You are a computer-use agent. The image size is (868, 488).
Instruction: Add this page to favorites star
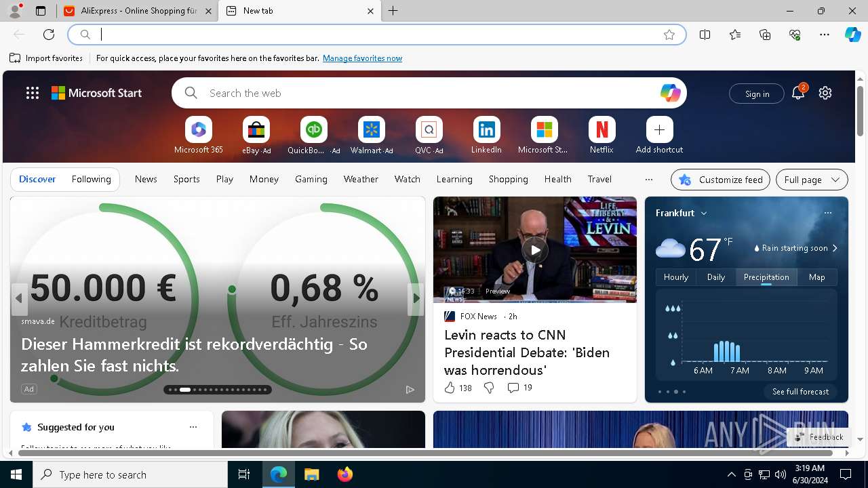[669, 35]
